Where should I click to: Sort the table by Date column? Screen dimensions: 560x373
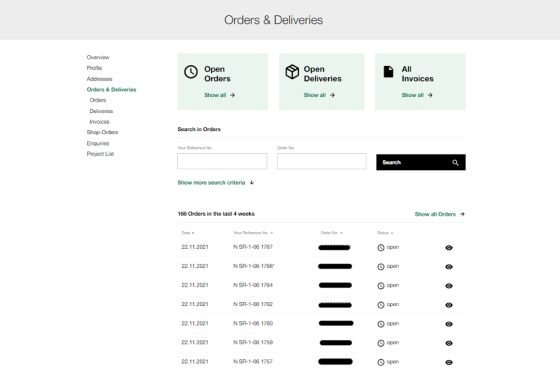click(x=188, y=233)
